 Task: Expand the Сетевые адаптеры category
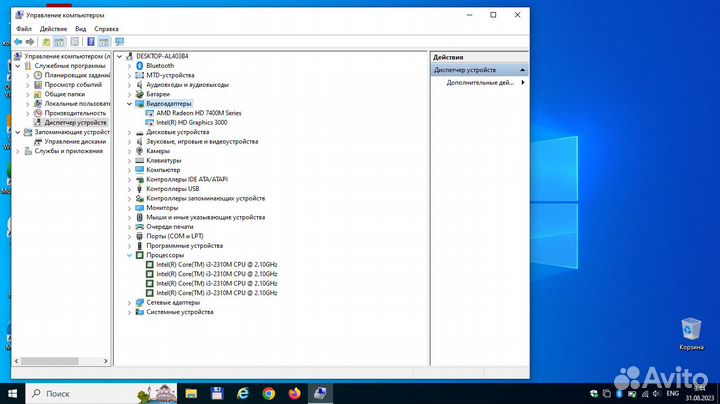[x=129, y=303]
